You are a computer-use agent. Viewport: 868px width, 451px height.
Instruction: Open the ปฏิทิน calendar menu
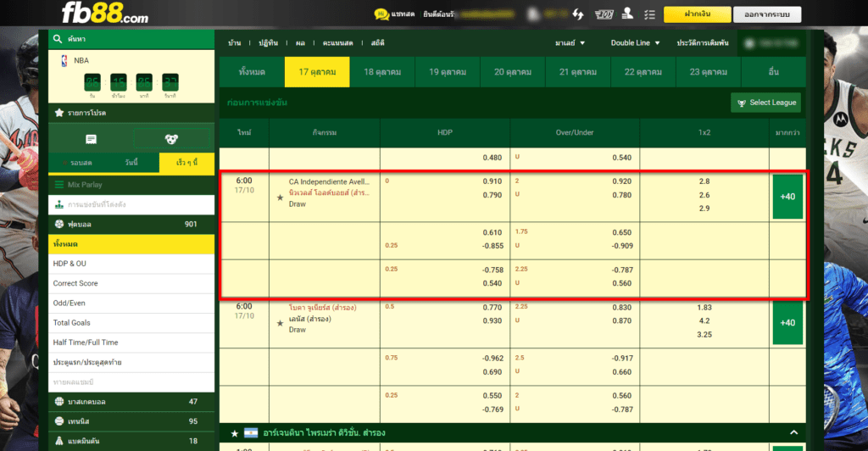click(268, 42)
